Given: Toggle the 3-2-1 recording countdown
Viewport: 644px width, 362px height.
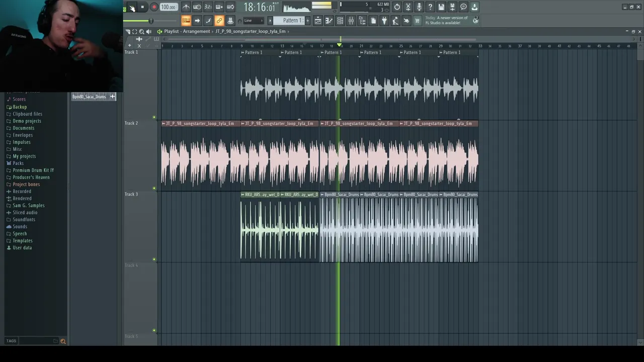Looking at the screenshot, I should click(208, 7).
